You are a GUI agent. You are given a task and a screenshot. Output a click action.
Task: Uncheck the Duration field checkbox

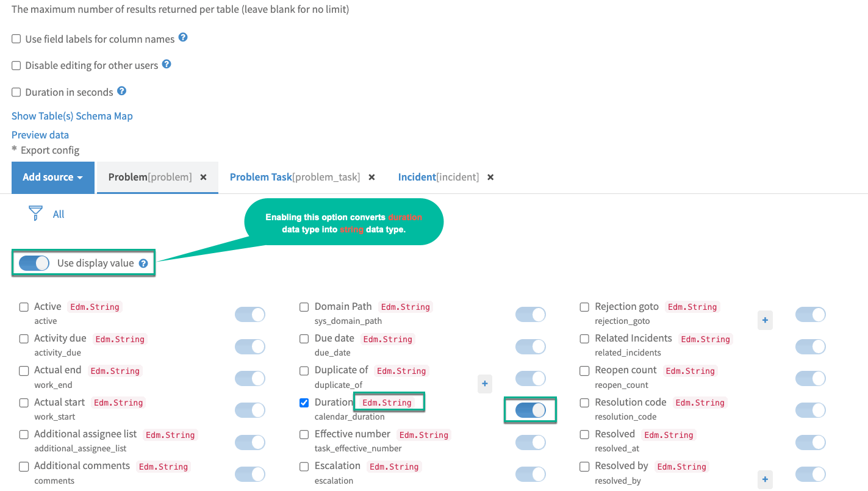click(x=304, y=403)
